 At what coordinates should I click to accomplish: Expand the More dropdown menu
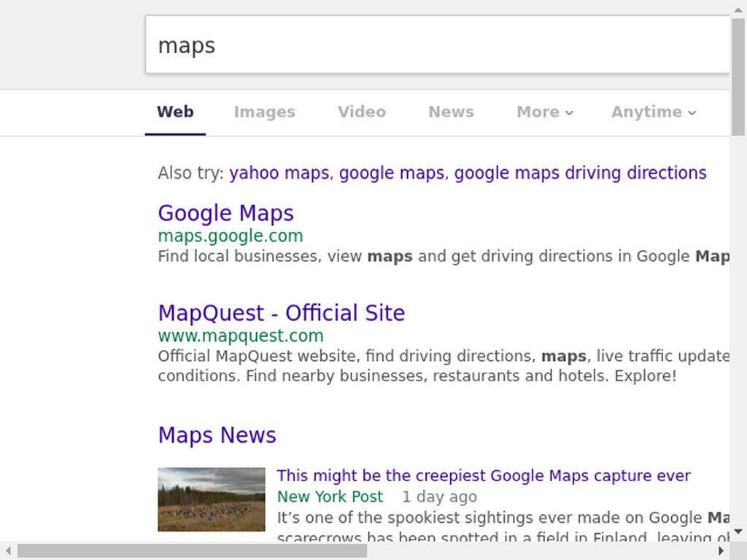tap(545, 112)
